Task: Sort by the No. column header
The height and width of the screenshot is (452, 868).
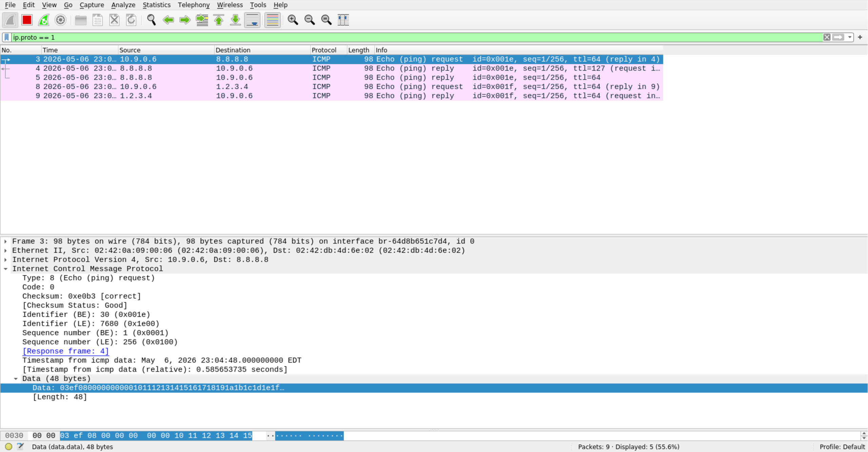Action: tap(21, 50)
